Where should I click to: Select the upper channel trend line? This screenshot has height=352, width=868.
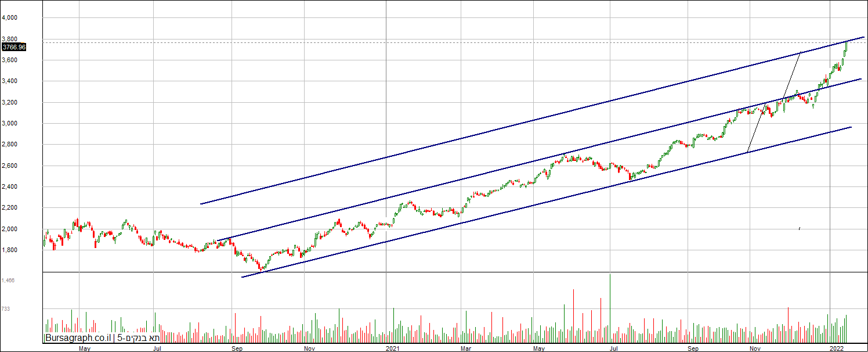click(x=532, y=121)
